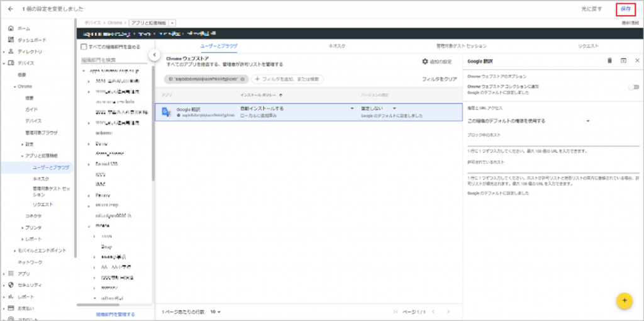The width and height of the screenshot is (644, 321).
Task: Open the アプリと拡張機能 breadcrumb dropdown arrow
Action: coord(172,23)
